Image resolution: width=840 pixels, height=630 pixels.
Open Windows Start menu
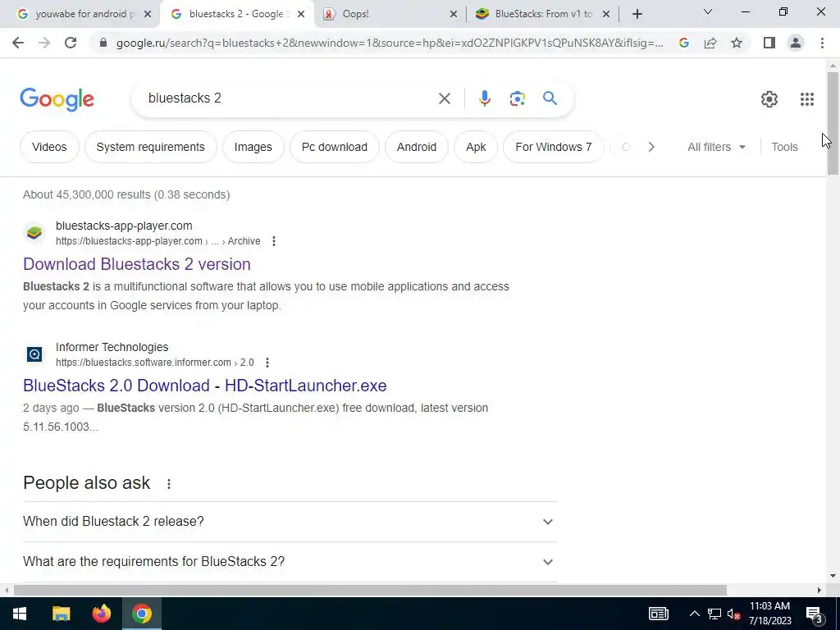tap(20, 614)
